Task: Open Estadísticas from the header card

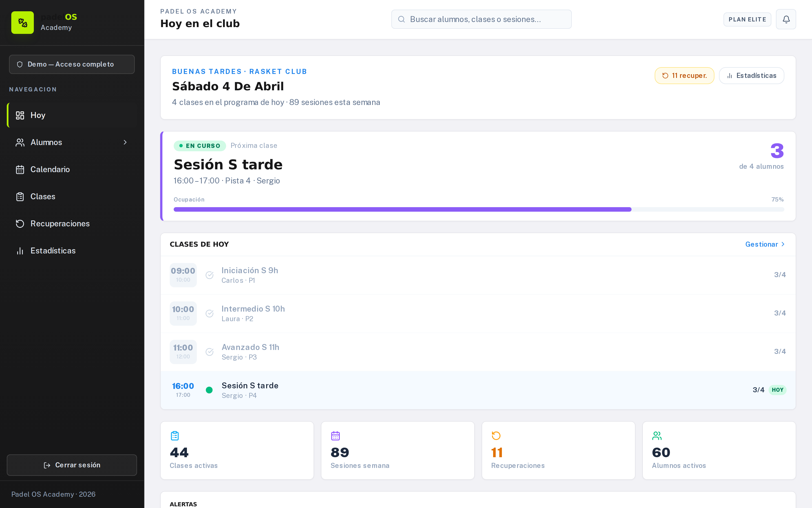Action: tap(751, 76)
